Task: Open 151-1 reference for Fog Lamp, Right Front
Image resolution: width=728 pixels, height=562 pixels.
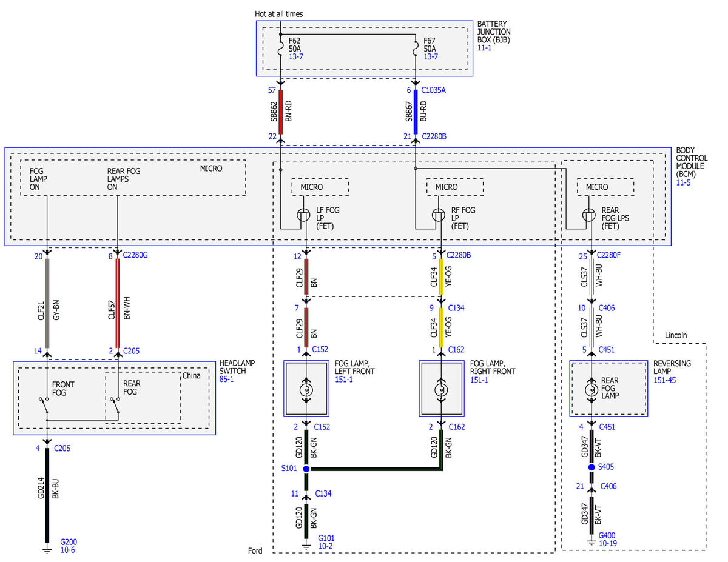Action: [x=480, y=380]
